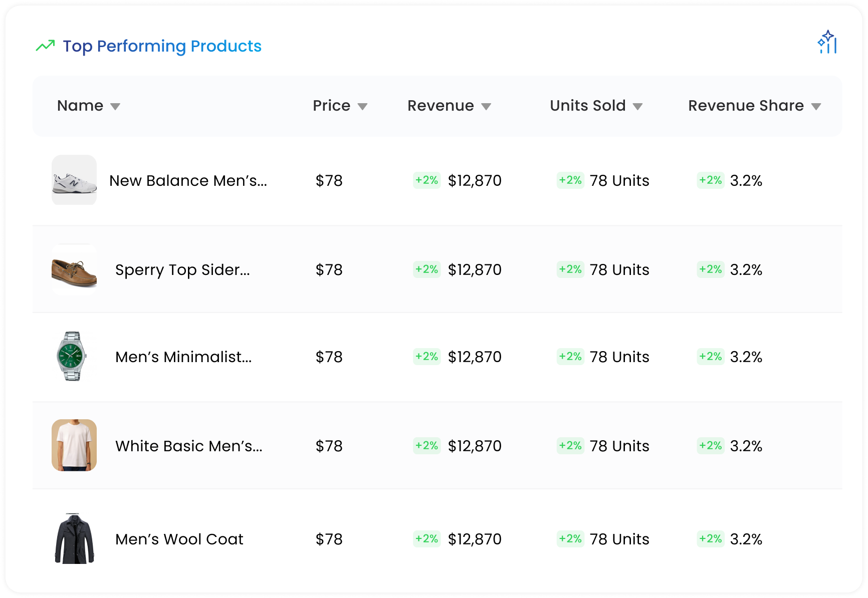
Task: Open the Men's Wool Coat product name
Action: (x=179, y=539)
